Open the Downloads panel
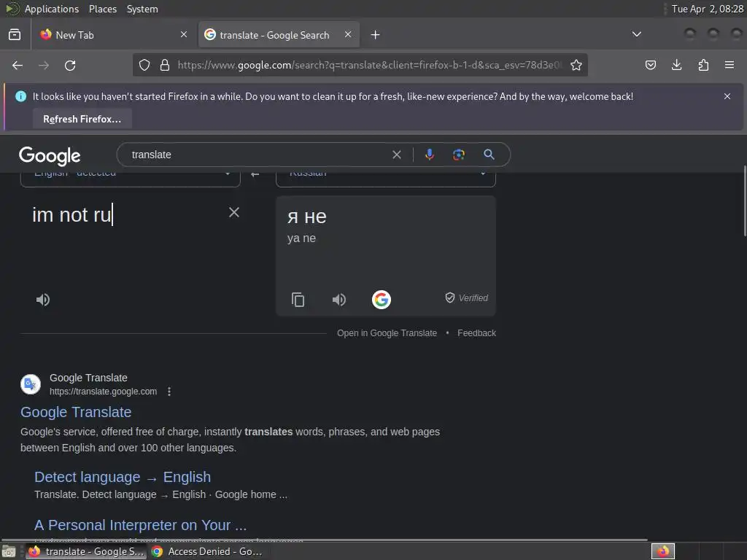The height and width of the screenshot is (560, 747). pyautogui.click(x=676, y=65)
